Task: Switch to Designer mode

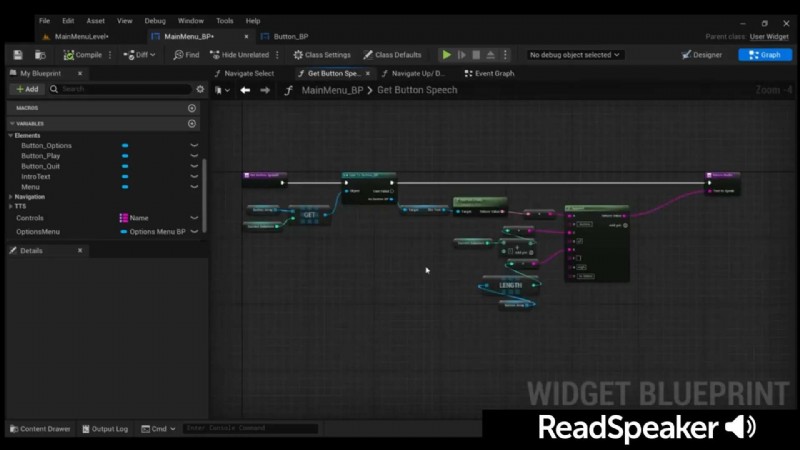Action: click(701, 55)
